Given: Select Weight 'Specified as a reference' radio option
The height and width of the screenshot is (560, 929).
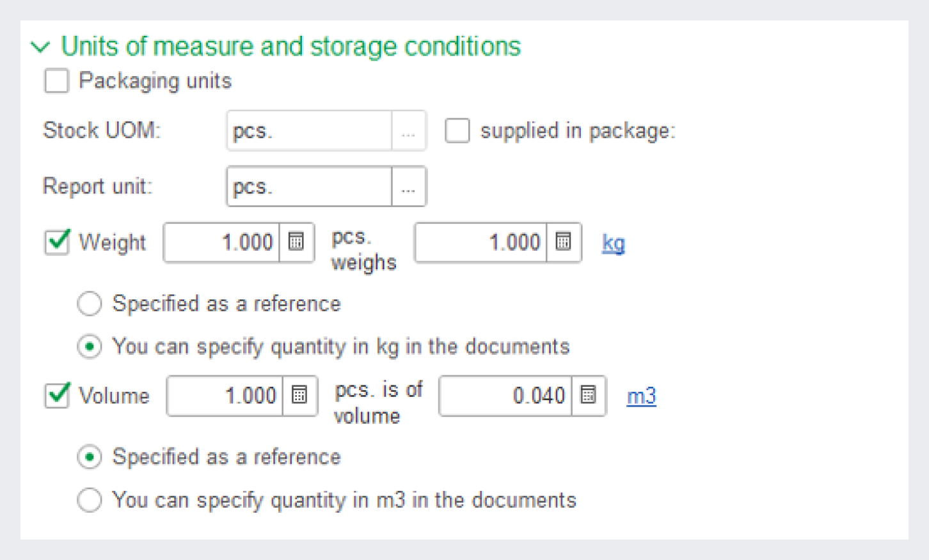Looking at the screenshot, I should [x=90, y=304].
